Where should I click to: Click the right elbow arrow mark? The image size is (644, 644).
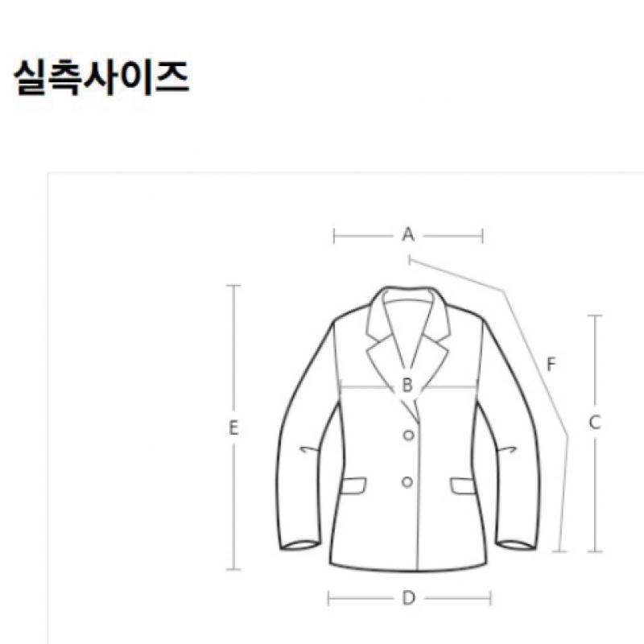(x=506, y=449)
